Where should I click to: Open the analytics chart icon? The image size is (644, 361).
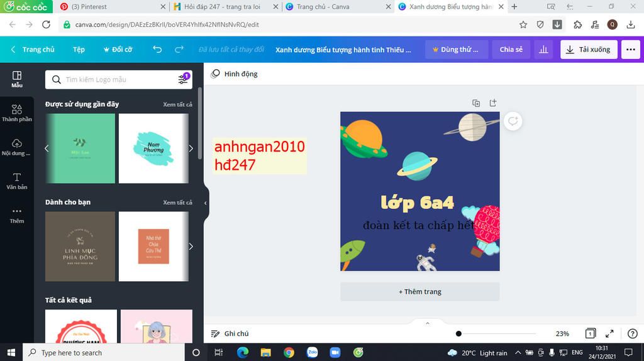point(543,49)
